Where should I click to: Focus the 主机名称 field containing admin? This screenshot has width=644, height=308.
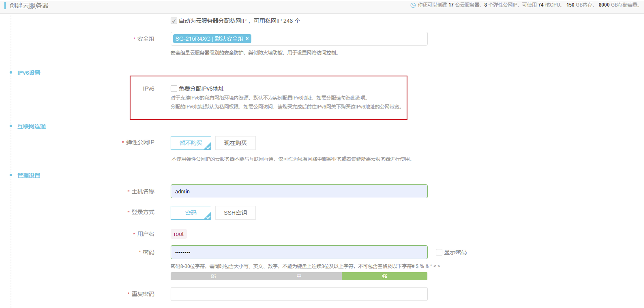pos(299,191)
